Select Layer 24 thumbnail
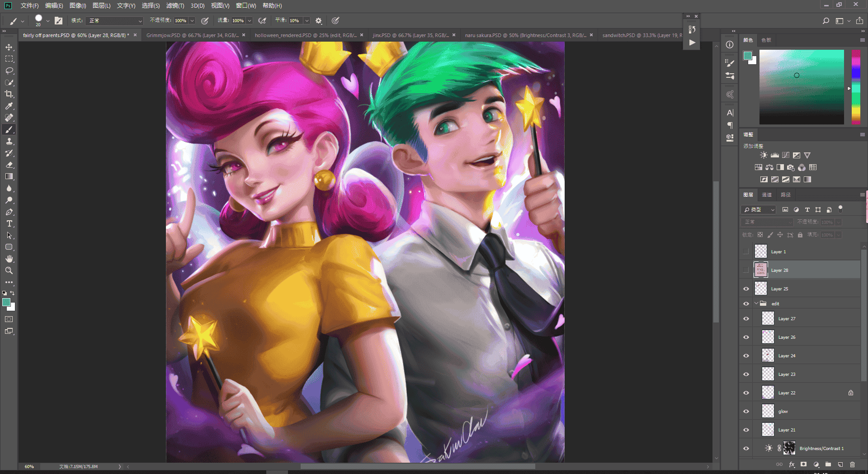The image size is (868, 474). 768,355
